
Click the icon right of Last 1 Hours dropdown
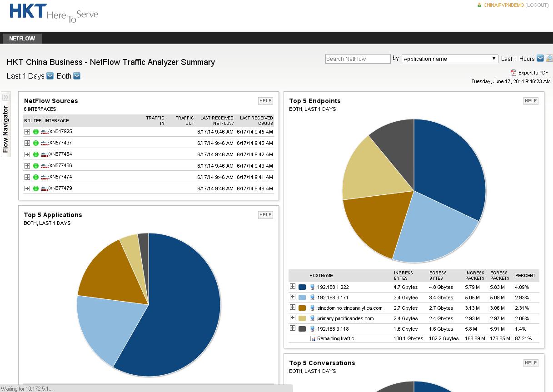click(549, 58)
